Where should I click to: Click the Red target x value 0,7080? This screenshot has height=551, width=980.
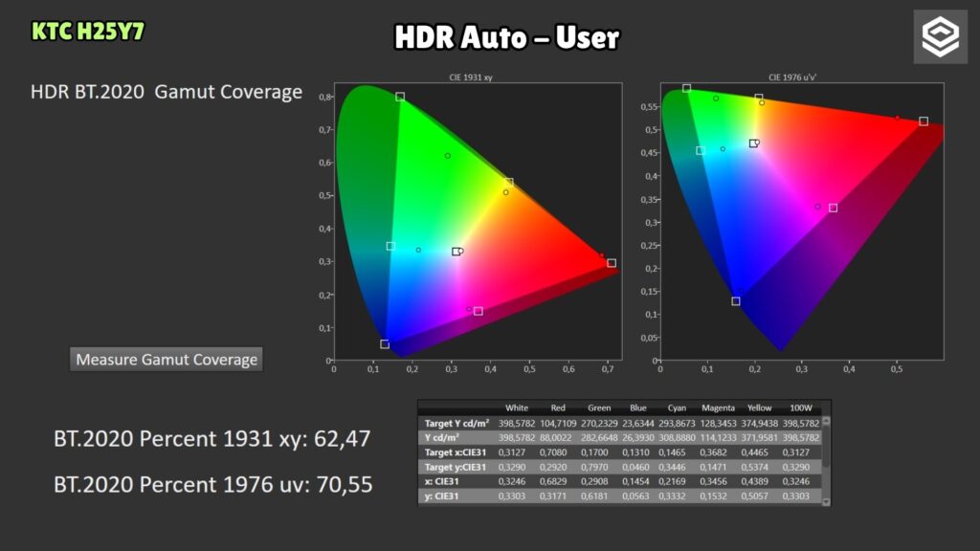coord(553,452)
